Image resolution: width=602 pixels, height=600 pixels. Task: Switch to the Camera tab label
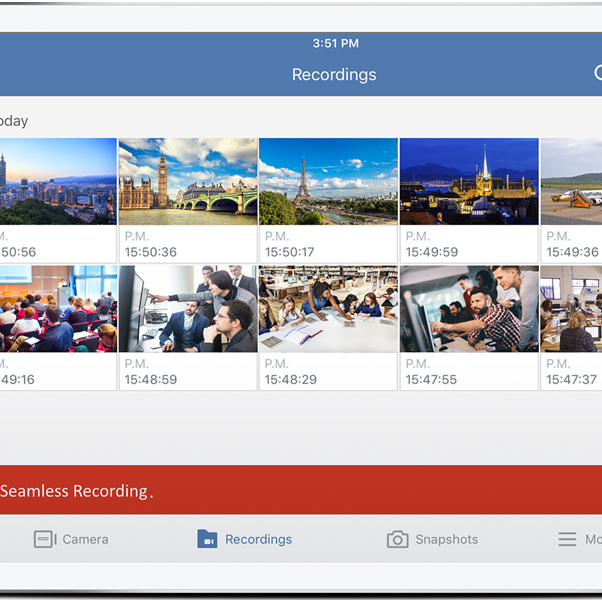(85, 539)
